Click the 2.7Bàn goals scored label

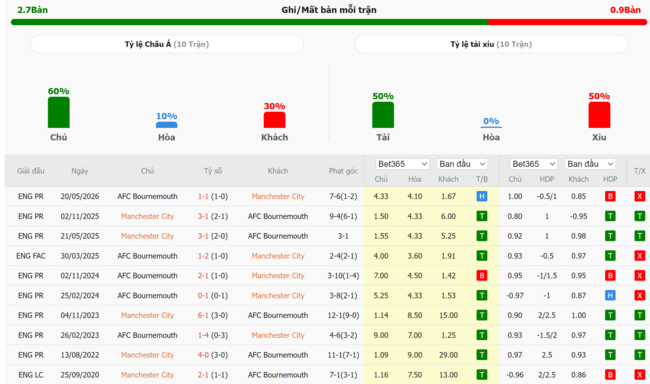(x=32, y=10)
